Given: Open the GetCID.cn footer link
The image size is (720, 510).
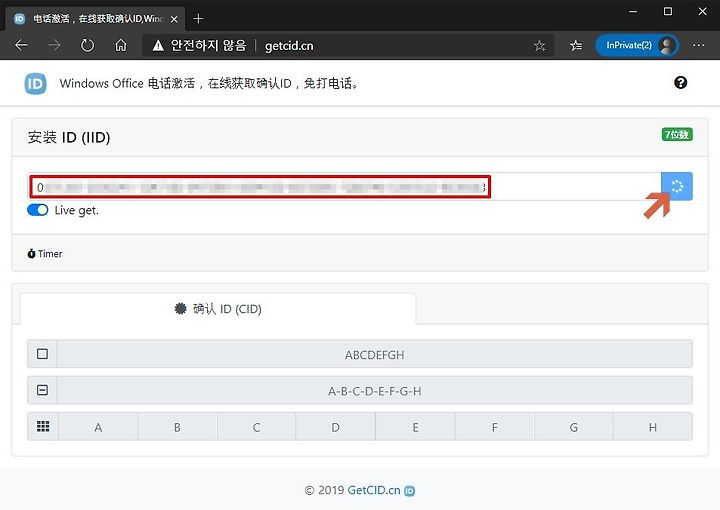Looking at the screenshot, I should click(x=374, y=490).
